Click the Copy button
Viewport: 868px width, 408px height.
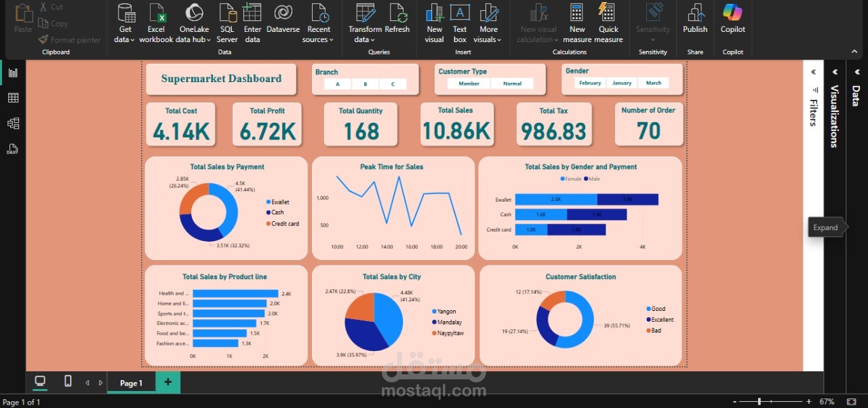[54, 23]
